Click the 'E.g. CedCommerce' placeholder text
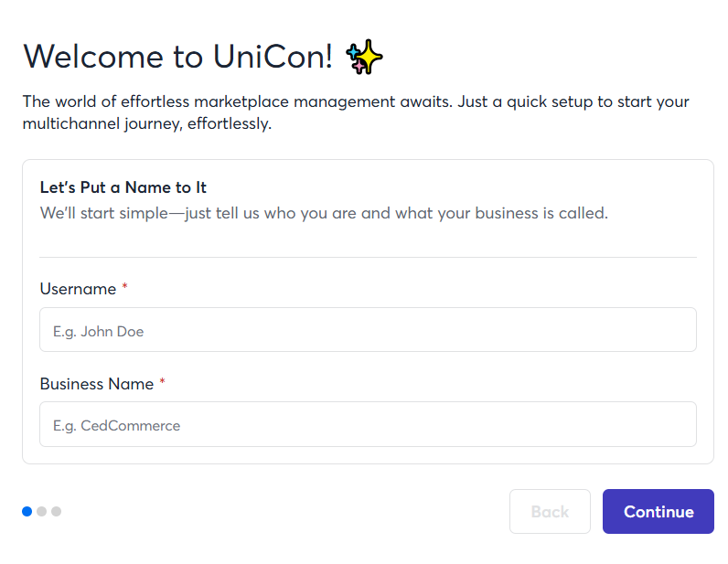 pyautogui.click(x=117, y=426)
